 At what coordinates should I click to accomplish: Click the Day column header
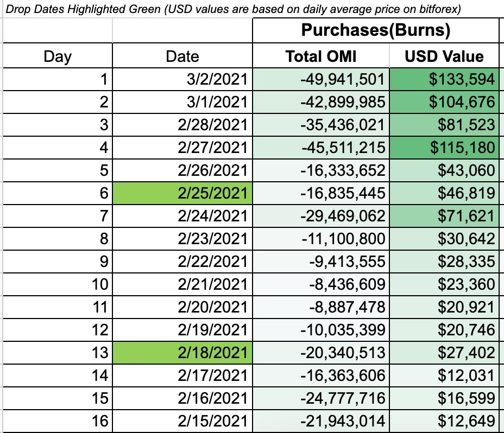point(57,56)
